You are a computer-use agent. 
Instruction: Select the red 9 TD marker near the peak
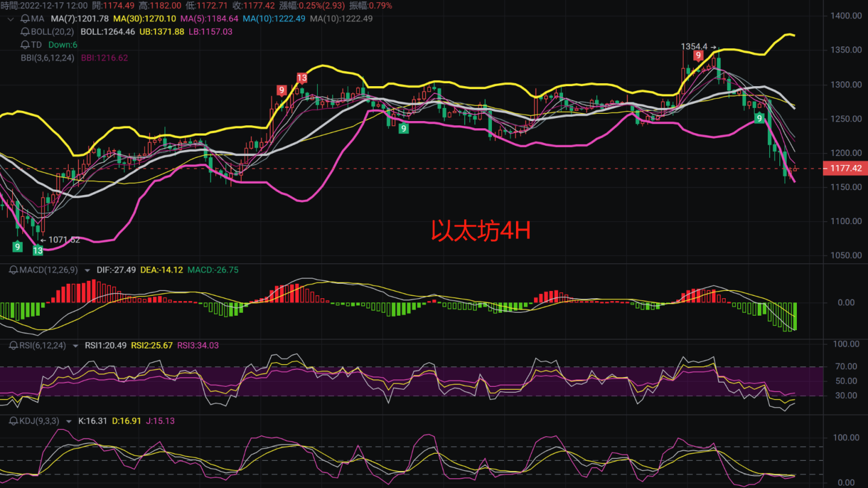[x=698, y=54]
